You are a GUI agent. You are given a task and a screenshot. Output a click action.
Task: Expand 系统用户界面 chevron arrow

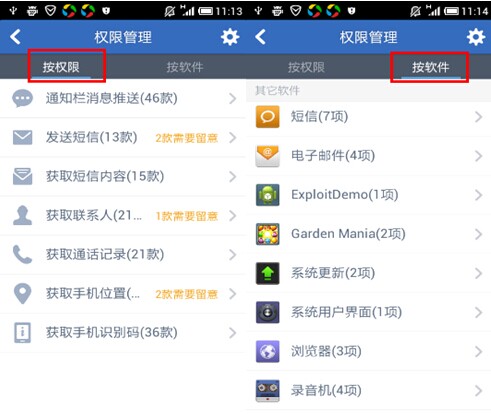[479, 312]
